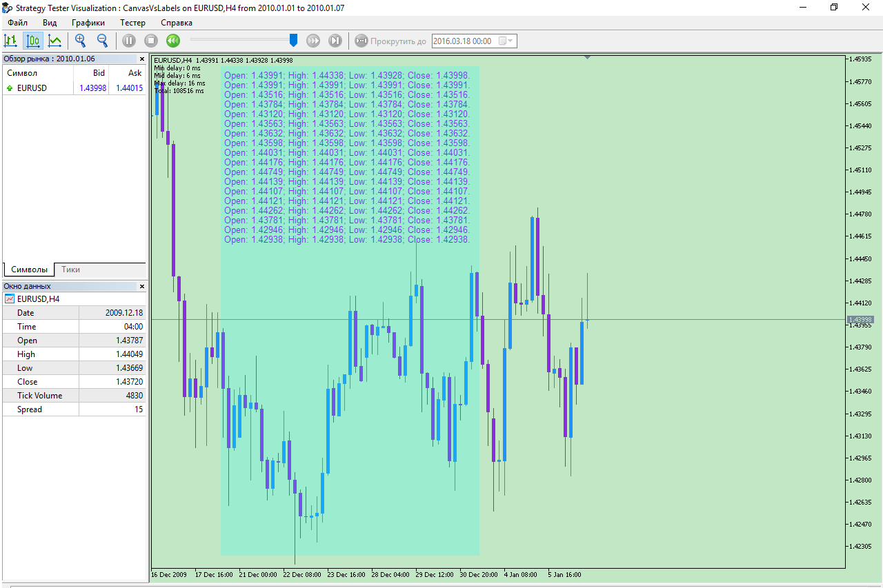Click the Tick Volume value 4830

point(135,395)
